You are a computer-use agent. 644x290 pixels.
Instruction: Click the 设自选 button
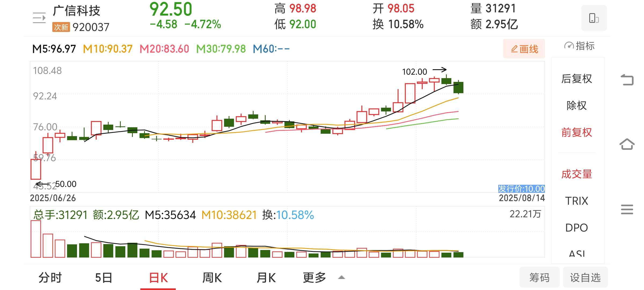pyautogui.click(x=585, y=277)
